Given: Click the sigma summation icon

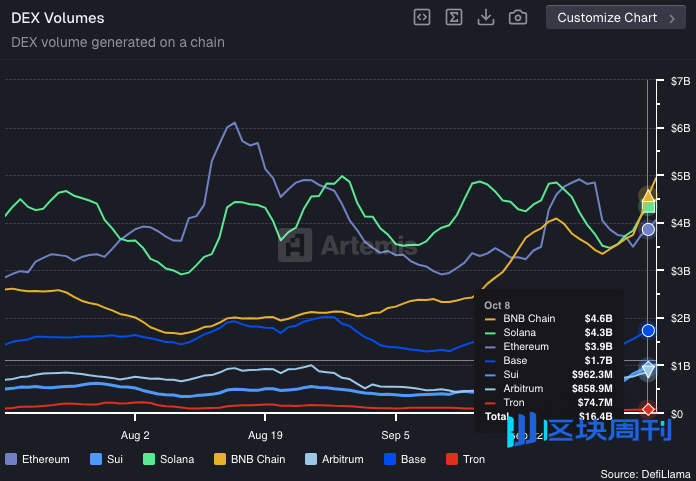Looking at the screenshot, I should click(454, 17).
